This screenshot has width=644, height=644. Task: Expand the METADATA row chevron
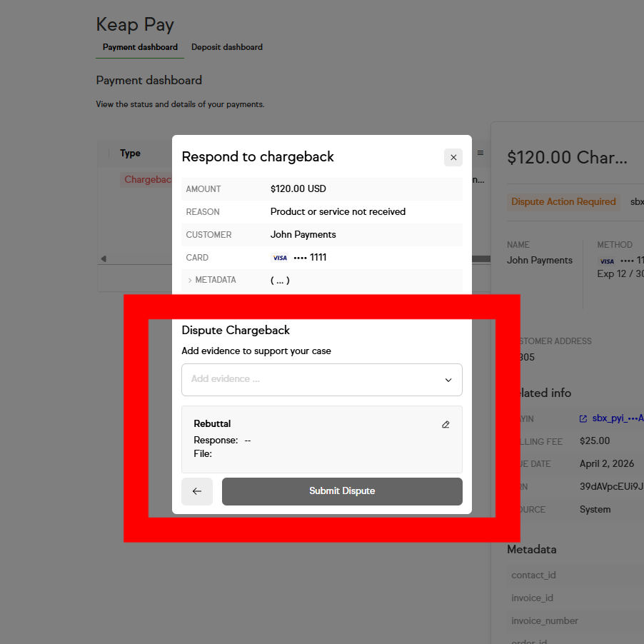[x=190, y=281]
